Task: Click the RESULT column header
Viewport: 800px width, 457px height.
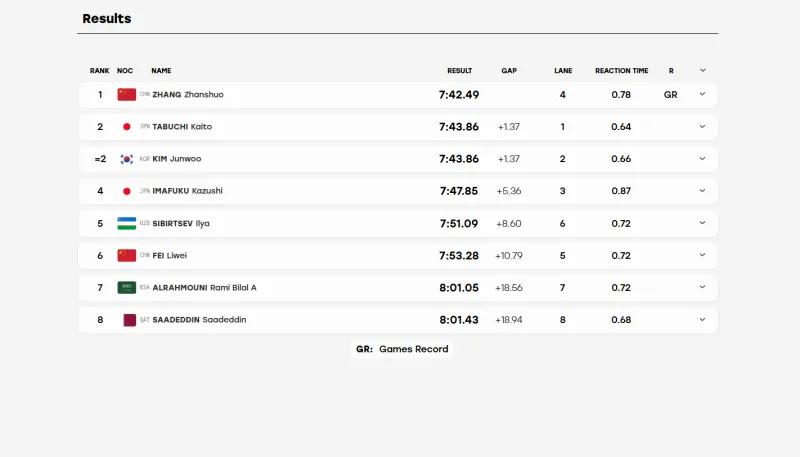Action: tap(459, 70)
